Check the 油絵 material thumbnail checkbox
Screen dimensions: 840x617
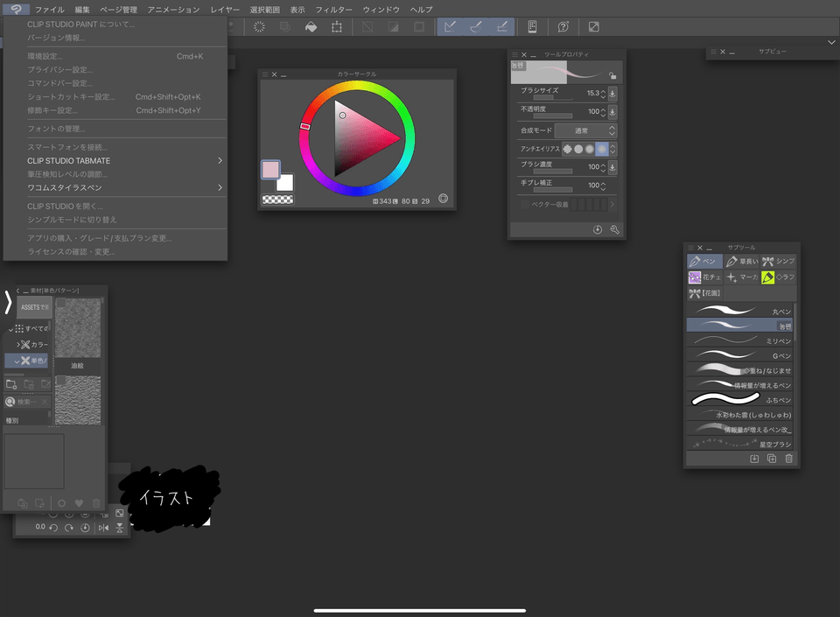click(61, 303)
